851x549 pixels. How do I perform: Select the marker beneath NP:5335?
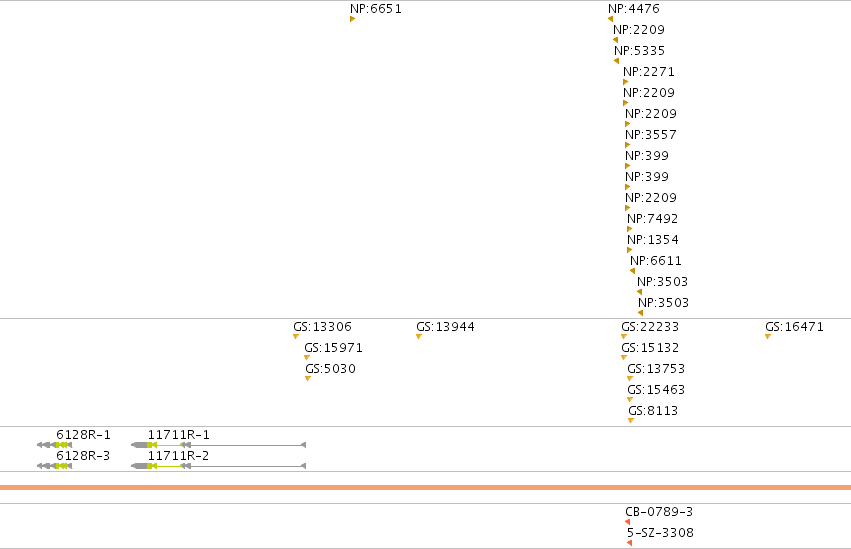tap(617, 61)
